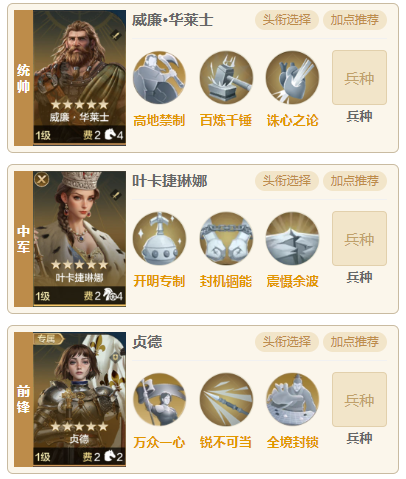Choose 兵种 slot for 贞德

click(359, 399)
